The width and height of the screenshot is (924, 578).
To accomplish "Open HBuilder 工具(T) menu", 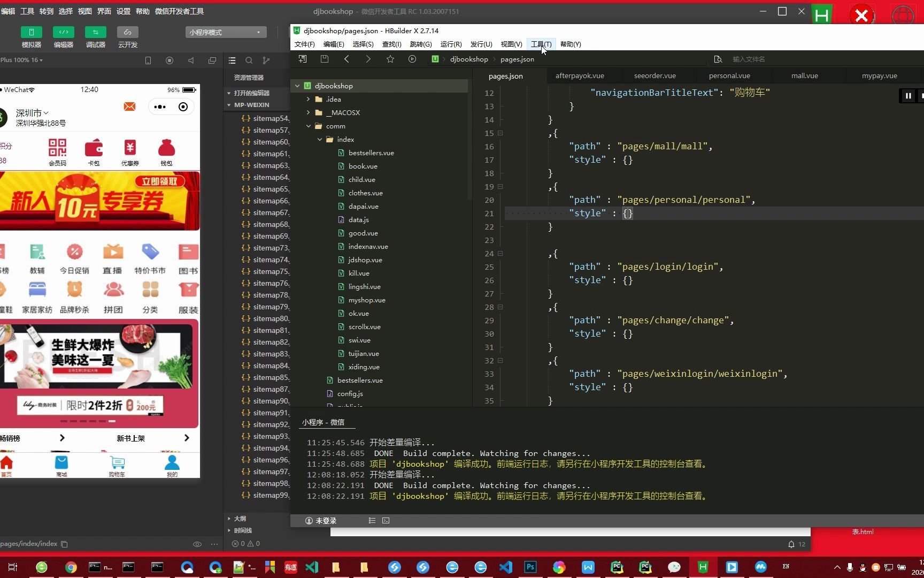I will pos(541,44).
